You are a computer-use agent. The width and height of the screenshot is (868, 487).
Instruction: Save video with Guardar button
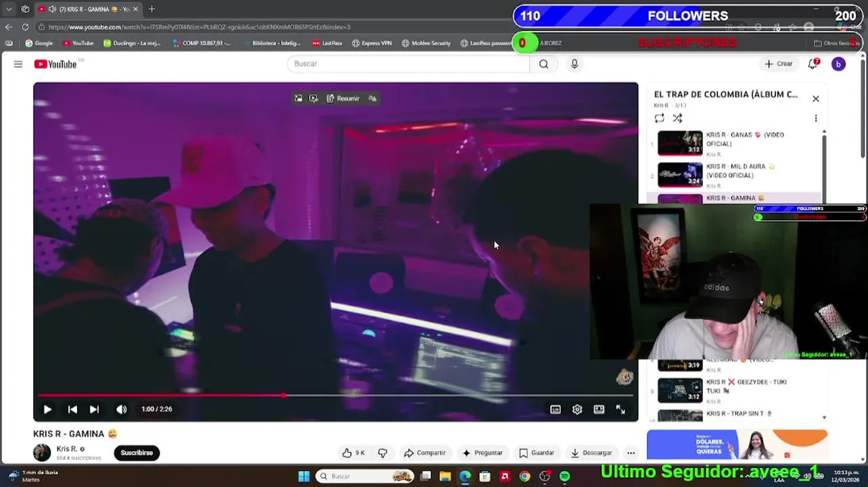coord(537,453)
